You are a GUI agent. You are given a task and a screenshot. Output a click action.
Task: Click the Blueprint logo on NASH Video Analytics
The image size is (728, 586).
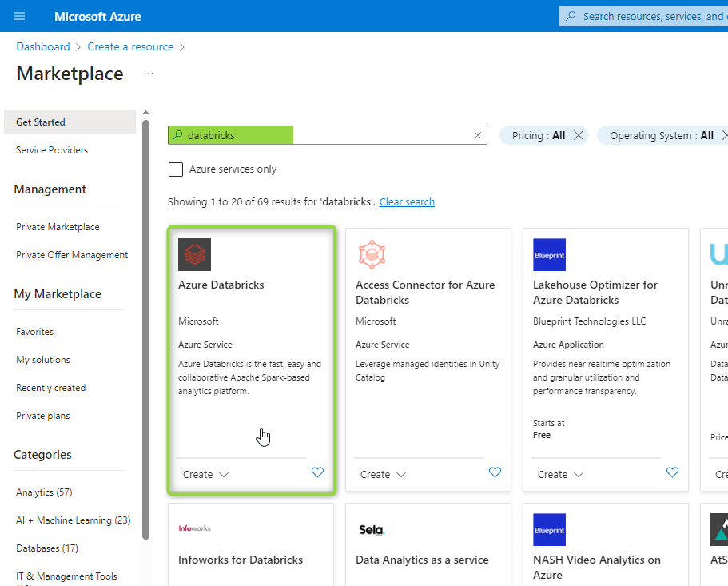(x=549, y=530)
